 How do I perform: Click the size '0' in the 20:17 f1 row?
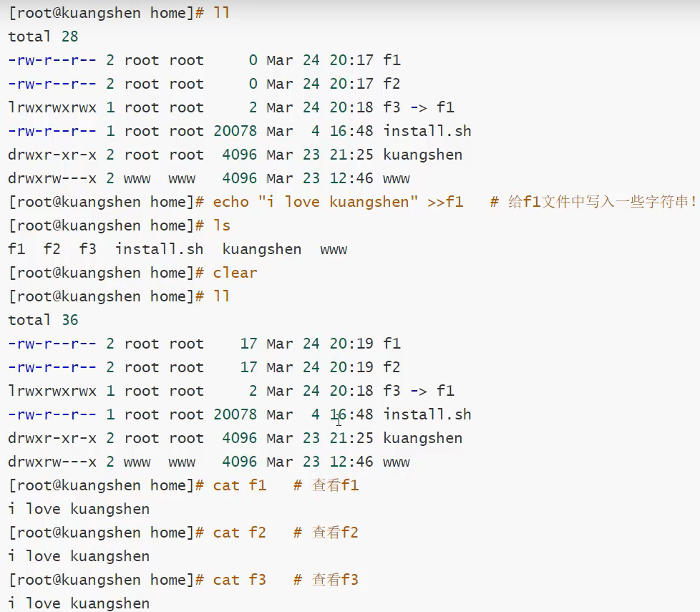(253, 60)
